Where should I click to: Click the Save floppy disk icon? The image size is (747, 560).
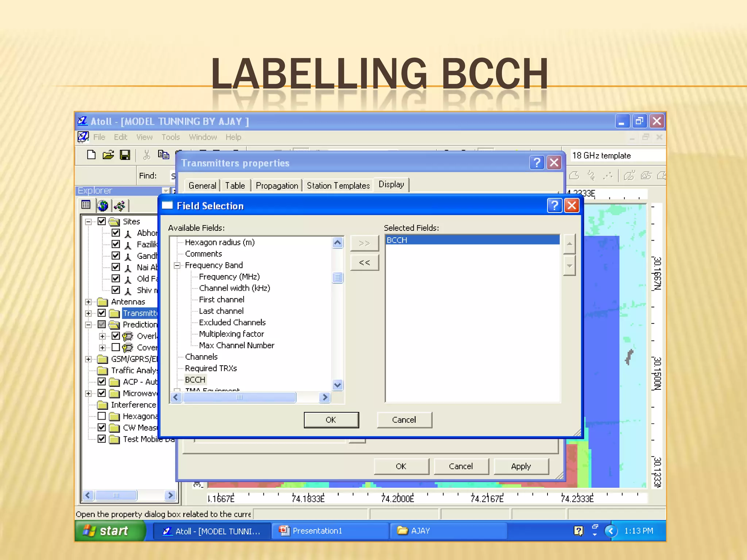coord(125,155)
